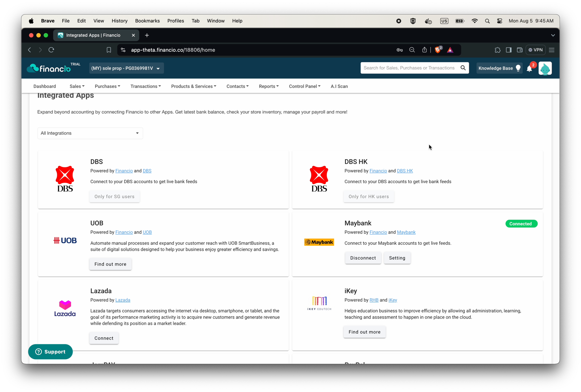581x392 pixels.
Task: Toggle the browser sidebar icon
Action: [x=509, y=50]
